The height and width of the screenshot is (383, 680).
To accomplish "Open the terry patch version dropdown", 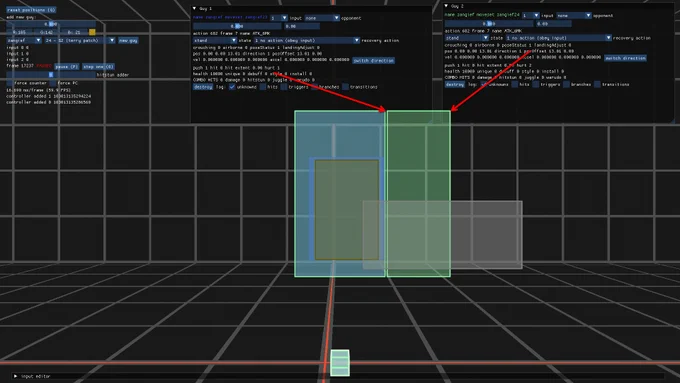I will (x=80, y=40).
